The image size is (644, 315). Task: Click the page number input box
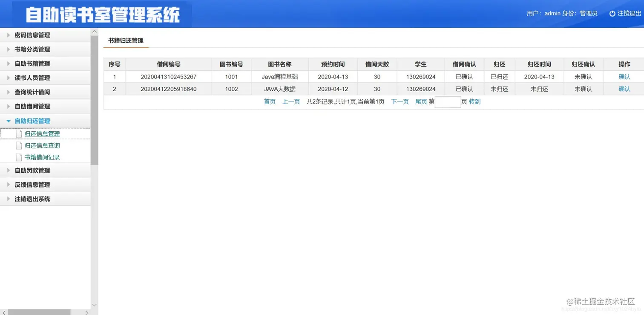(448, 102)
